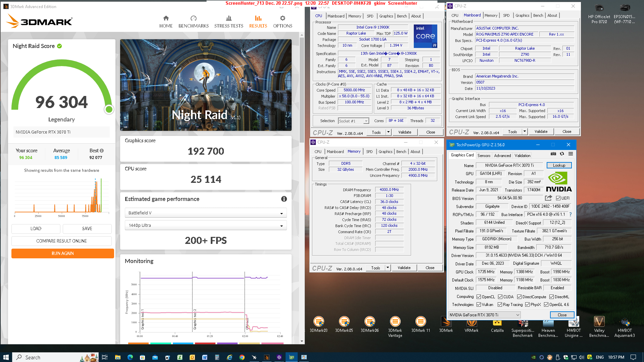
Task: Click the GPU-Z BIOS export share icon
Action: pos(548,198)
